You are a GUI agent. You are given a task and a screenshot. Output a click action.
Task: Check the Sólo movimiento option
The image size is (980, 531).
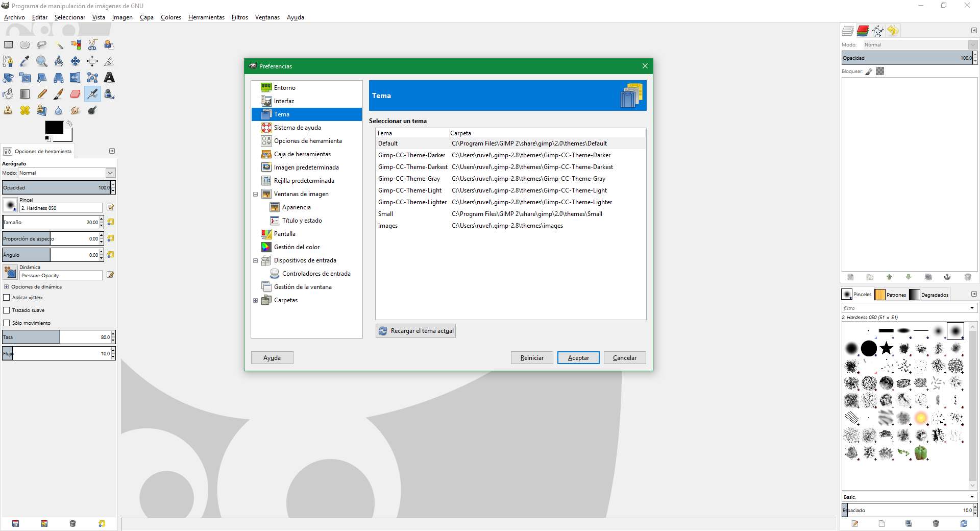[7, 323]
